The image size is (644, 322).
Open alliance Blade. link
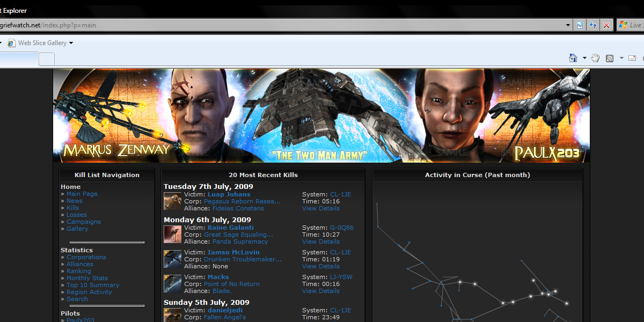click(222, 291)
